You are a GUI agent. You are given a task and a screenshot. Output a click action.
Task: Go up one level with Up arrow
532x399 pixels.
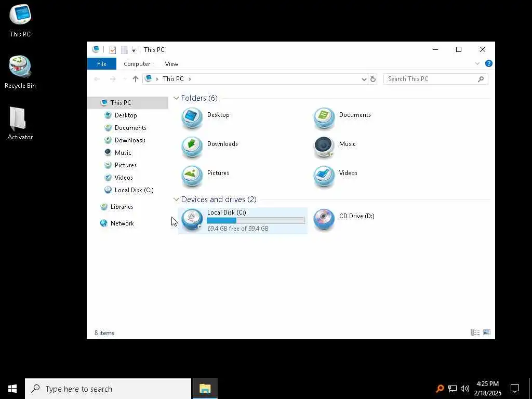click(136, 79)
